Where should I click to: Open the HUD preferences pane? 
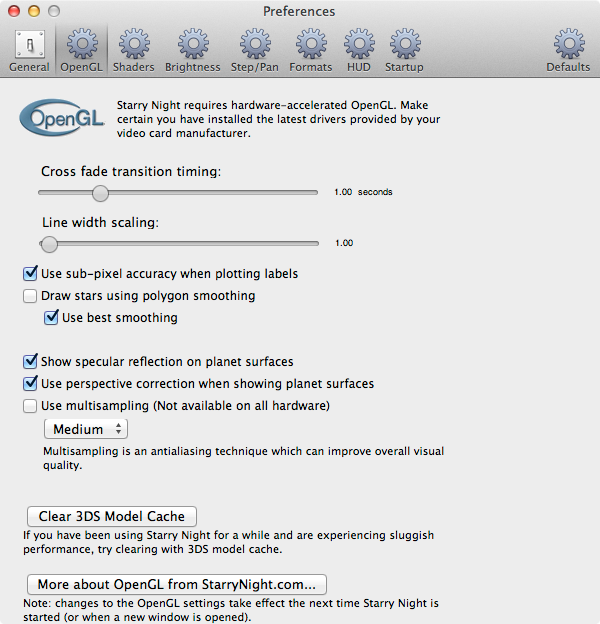[x=358, y=50]
